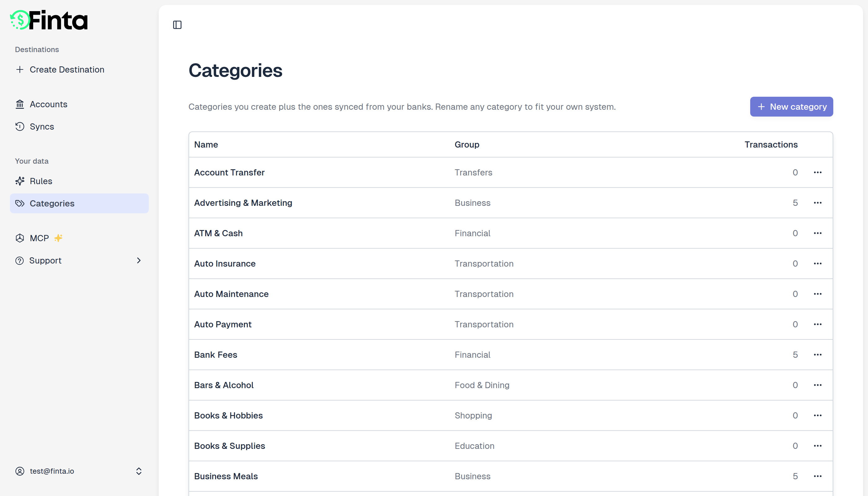Viewport: 868px width, 496px height.
Task: Click transaction count 5 for Bank Fees
Action: (795, 355)
